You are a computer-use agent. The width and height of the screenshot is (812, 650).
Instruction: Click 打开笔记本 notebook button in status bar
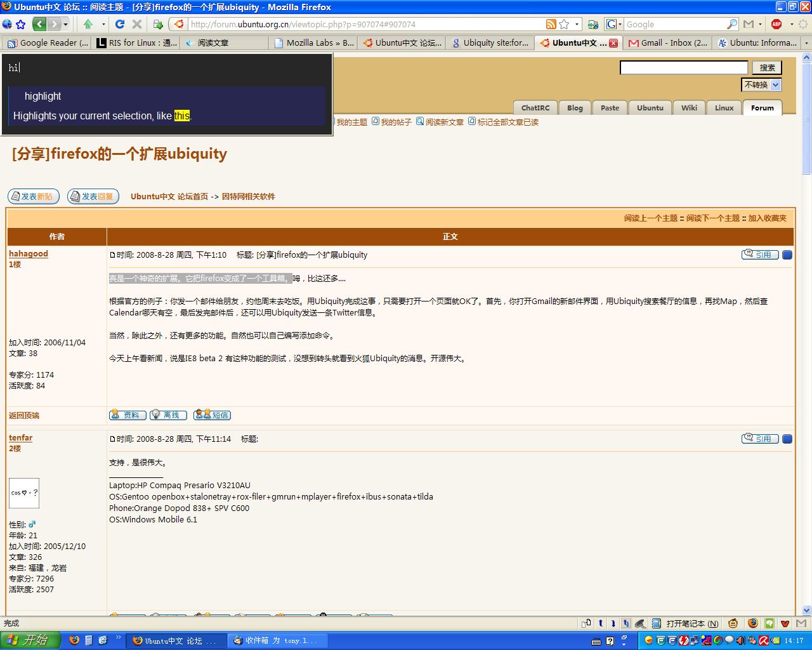[686, 623]
